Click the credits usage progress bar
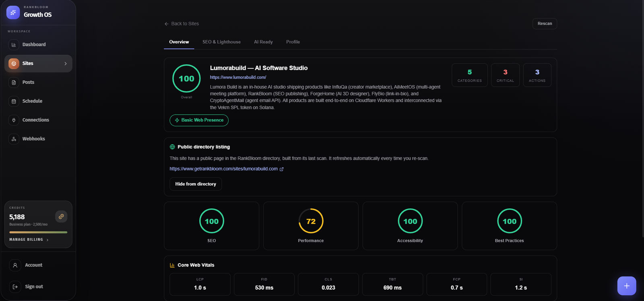Screen dimensions: 644x301 38,232
